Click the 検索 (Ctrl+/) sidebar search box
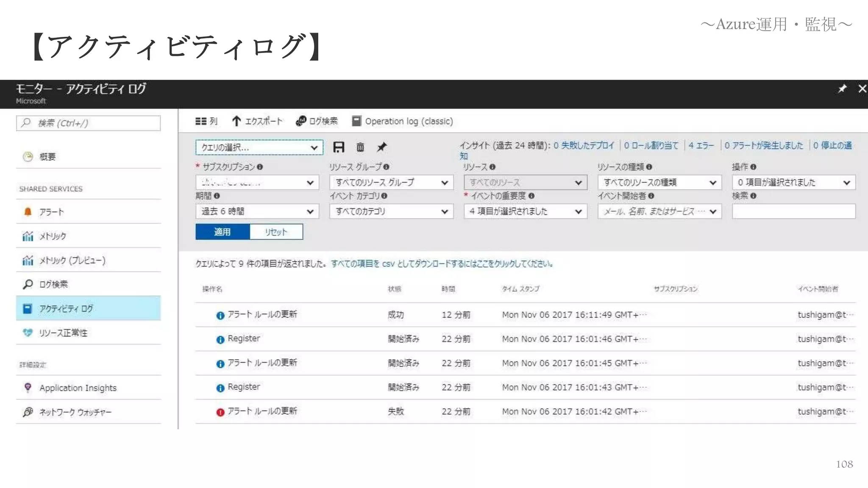868x488 pixels. click(88, 123)
